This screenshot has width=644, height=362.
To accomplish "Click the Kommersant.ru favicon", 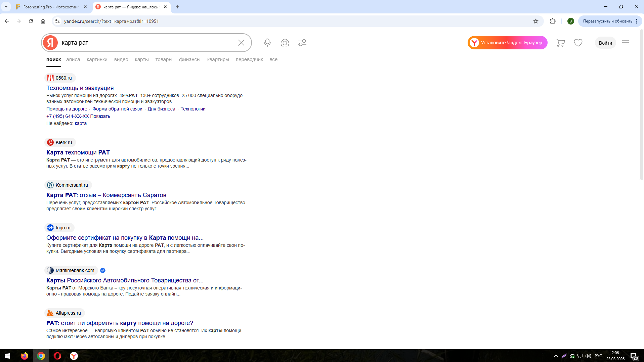I will pos(50,185).
